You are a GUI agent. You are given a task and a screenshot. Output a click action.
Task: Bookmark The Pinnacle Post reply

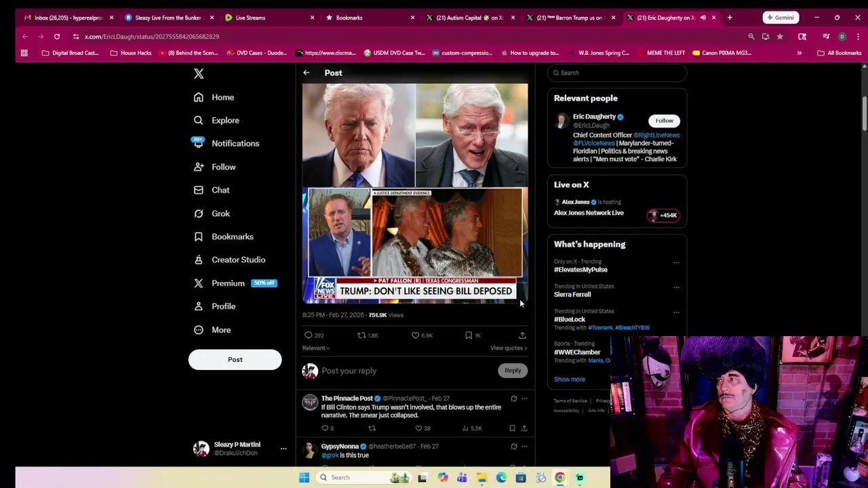click(x=512, y=428)
